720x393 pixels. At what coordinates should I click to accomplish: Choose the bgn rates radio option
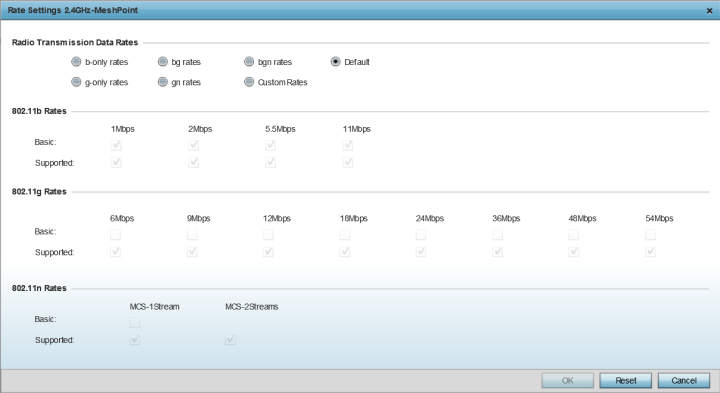[x=249, y=62]
